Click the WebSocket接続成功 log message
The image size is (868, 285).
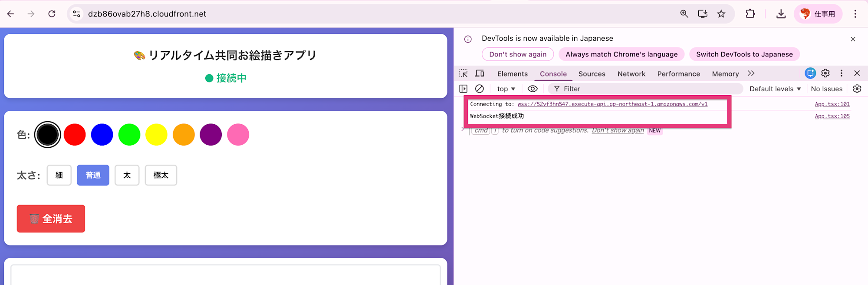click(x=497, y=116)
